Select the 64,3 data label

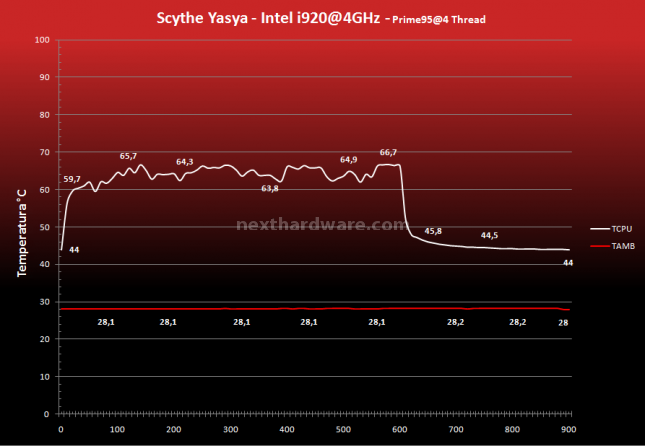(185, 162)
